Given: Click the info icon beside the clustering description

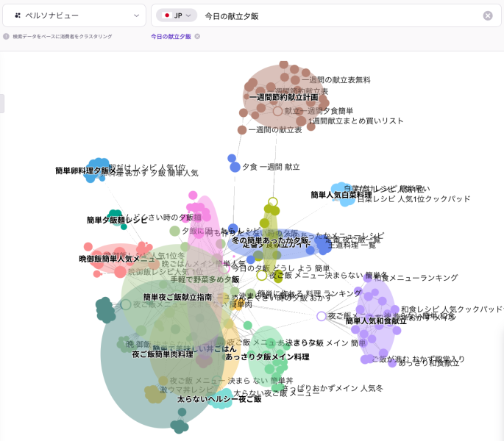Looking at the screenshot, I should (x=6, y=36).
